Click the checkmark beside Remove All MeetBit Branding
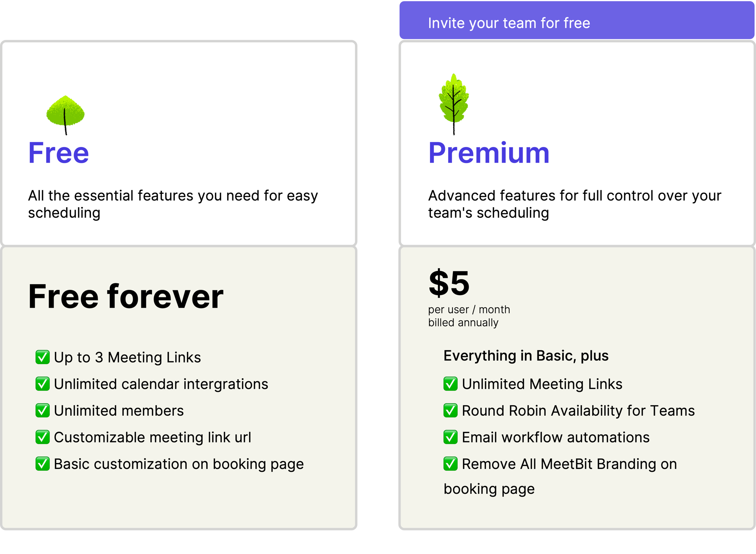Image resolution: width=756 pixels, height=554 pixels. click(x=450, y=464)
